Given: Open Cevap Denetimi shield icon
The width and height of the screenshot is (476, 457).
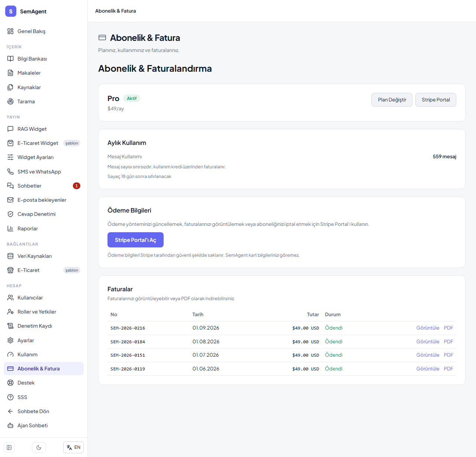Looking at the screenshot, I should [x=10, y=214].
